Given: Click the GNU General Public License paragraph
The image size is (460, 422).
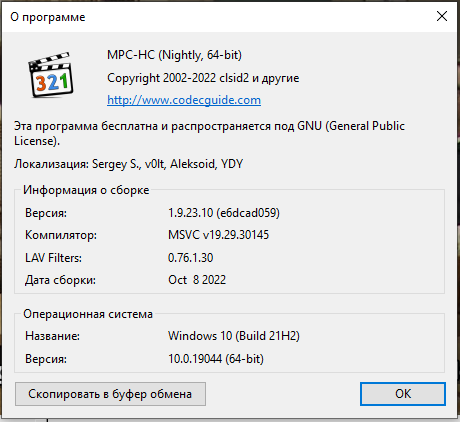Looking at the screenshot, I should (x=209, y=133).
